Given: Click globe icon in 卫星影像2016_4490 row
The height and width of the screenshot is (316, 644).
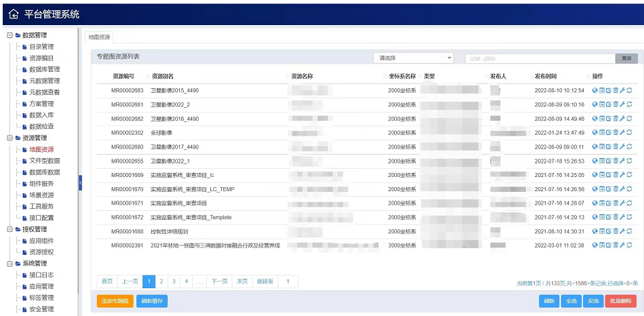Looking at the screenshot, I should (x=594, y=119).
